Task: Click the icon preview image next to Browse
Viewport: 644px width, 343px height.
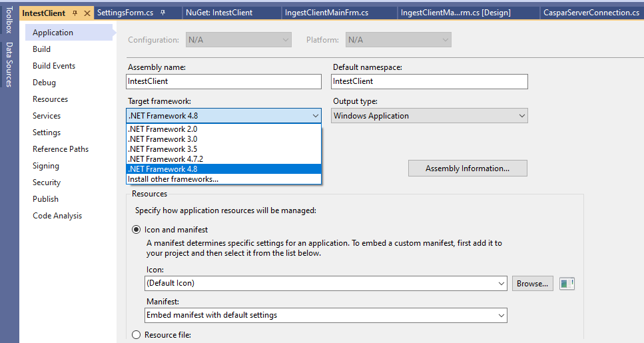Action: coord(567,284)
